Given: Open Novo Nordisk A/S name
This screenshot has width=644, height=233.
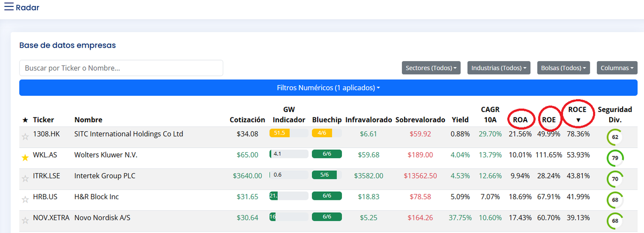Looking at the screenshot, I should (102, 217).
